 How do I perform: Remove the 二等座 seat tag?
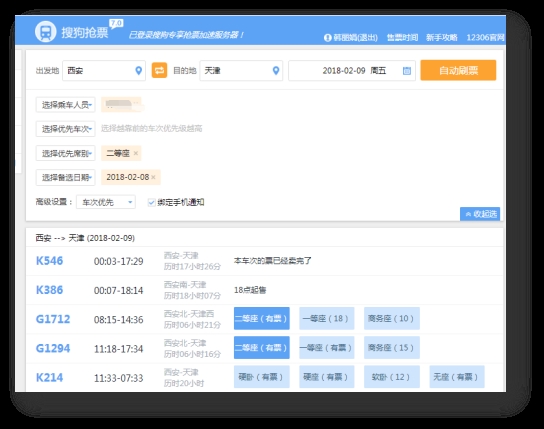(x=136, y=153)
